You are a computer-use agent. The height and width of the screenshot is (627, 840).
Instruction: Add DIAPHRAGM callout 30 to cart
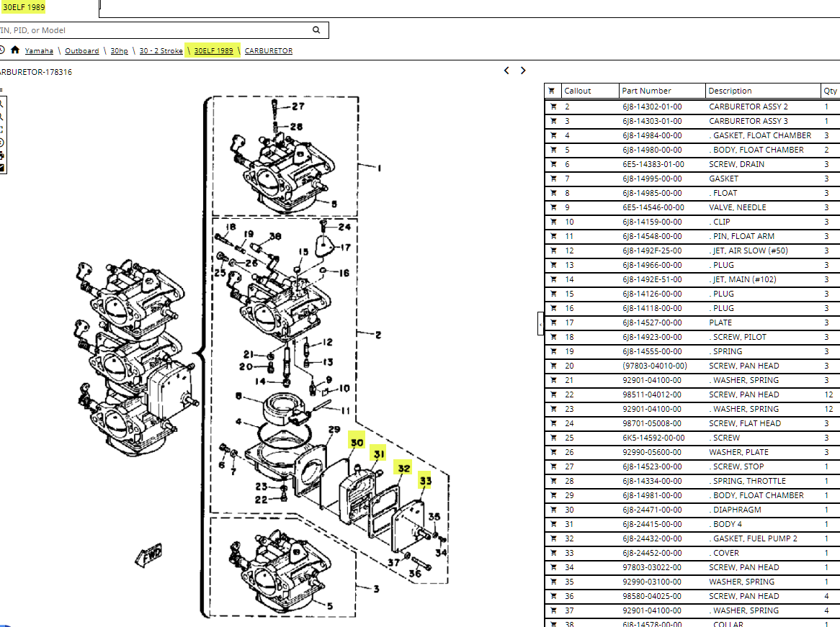pyautogui.click(x=553, y=510)
